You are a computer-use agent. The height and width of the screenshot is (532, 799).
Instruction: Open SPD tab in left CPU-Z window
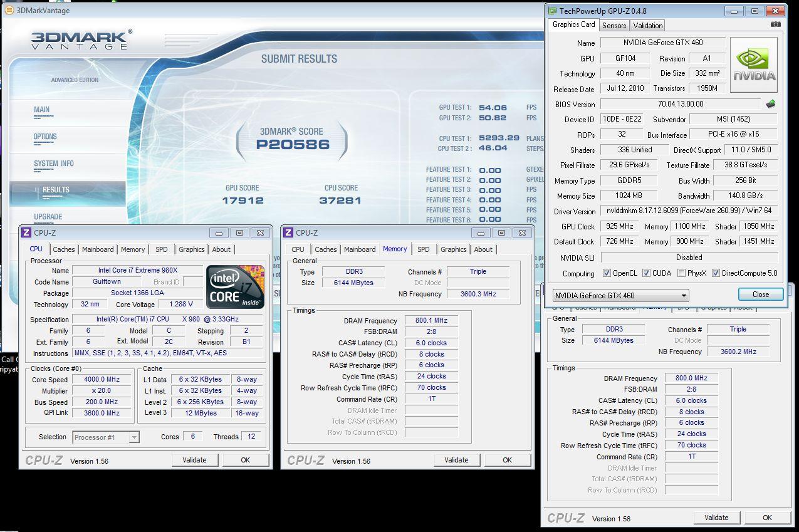point(162,249)
